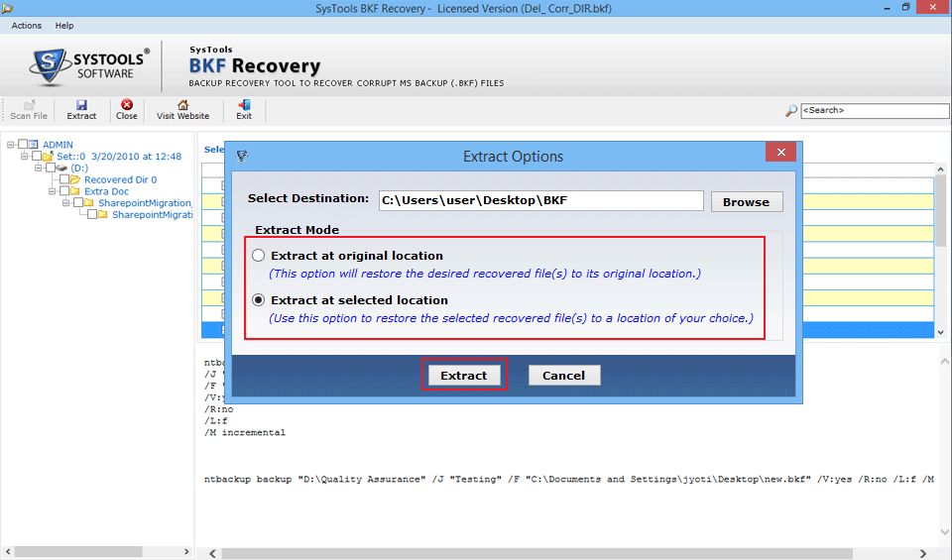Collapse the ADMIN tree node
Screen dimensions: 952x560
click(10, 145)
